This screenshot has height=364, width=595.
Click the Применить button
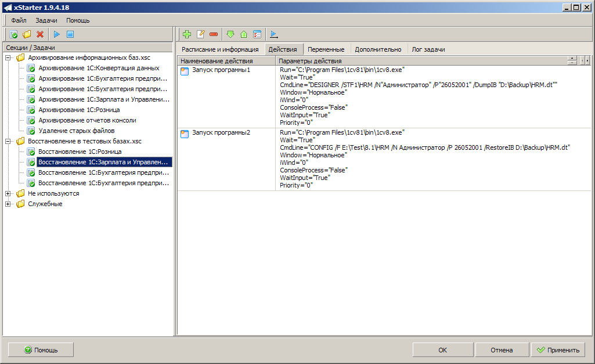[558, 350]
